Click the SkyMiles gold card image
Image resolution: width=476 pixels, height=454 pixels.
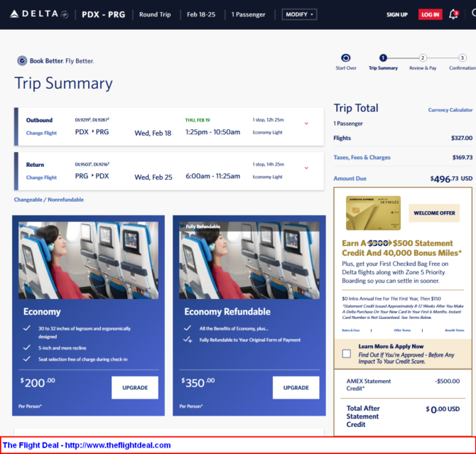[x=373, y=212]
